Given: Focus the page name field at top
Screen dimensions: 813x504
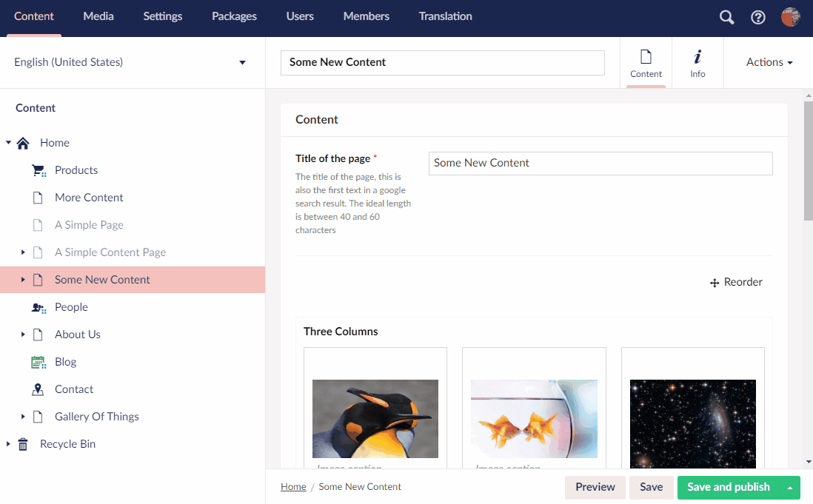Looking at the screenshot, I should 443,63.
